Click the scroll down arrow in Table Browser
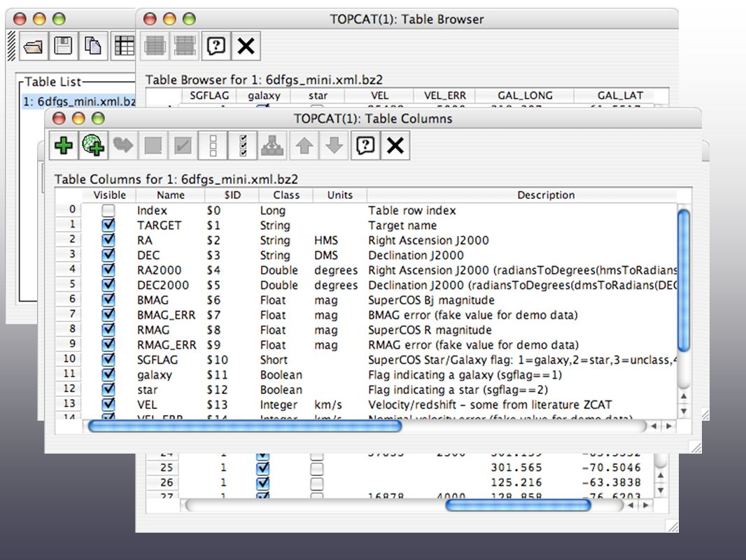The height and width of the screenshot is (560, 746). coord(661,490)
